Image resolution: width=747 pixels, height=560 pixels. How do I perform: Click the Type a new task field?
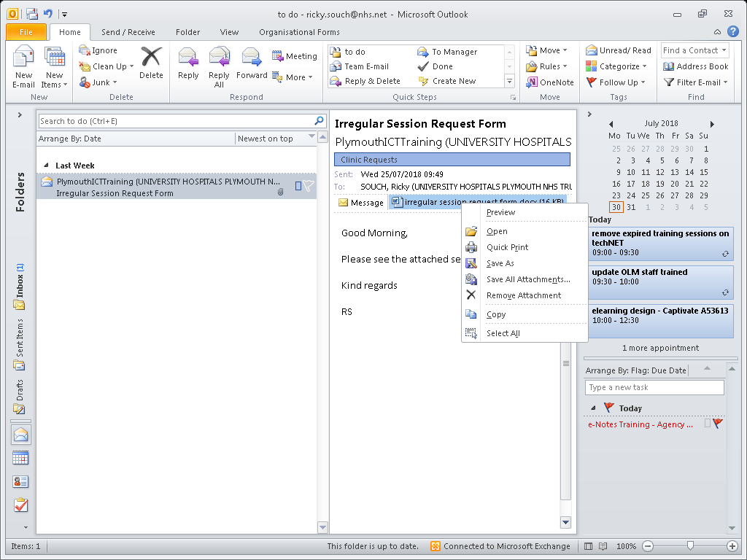(x=654, y=387)
